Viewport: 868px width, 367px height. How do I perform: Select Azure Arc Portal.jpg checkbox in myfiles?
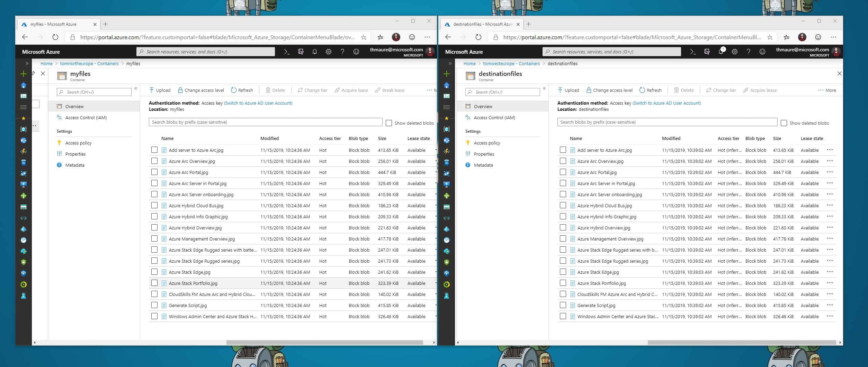154,172
